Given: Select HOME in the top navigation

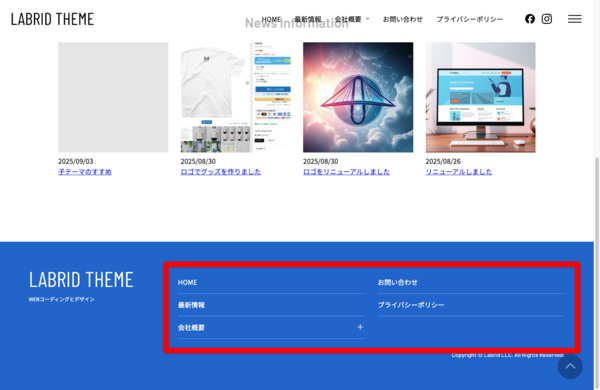Looking at the screenshot, I should tap(271, 19).
